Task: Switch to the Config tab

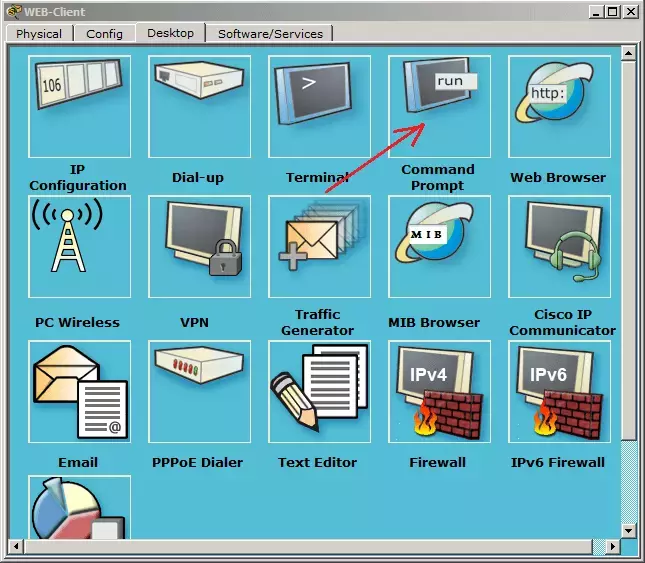Action: [x=104, y=33]
